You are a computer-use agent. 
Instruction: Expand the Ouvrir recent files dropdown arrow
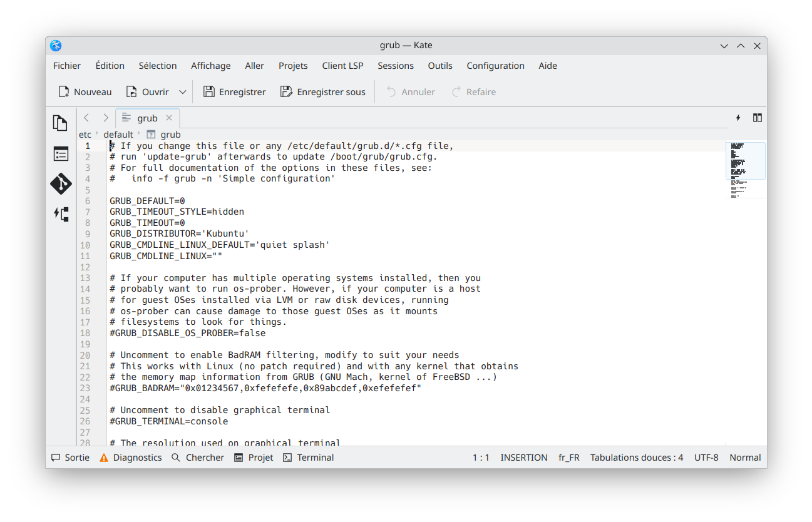click(183, 92)
